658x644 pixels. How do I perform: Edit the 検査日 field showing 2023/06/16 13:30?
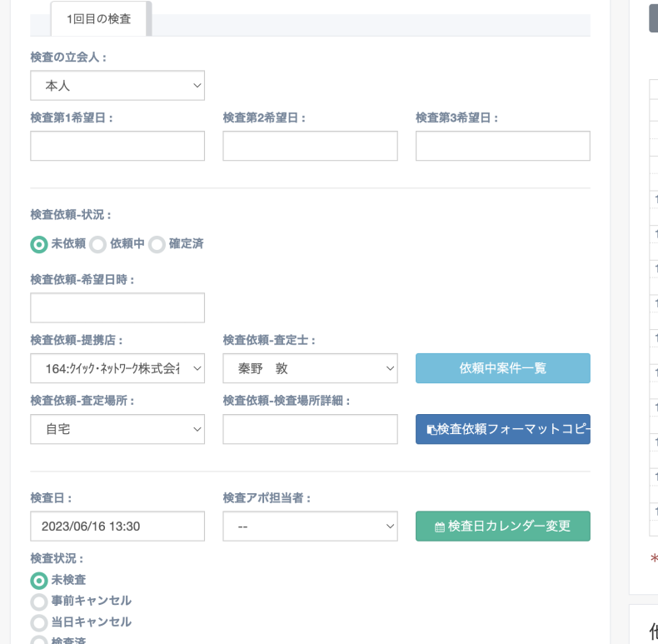[117, 527]
